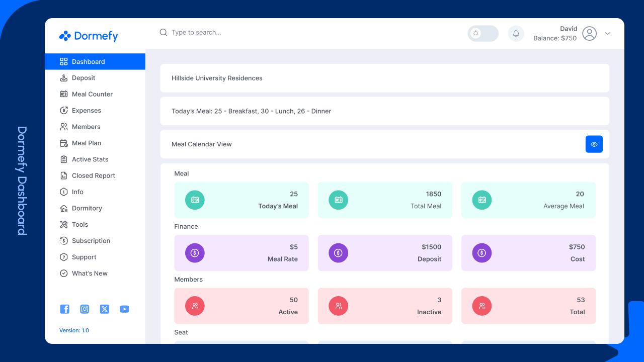
Task: Click the Today's Meal card icon
Action: 195,200
